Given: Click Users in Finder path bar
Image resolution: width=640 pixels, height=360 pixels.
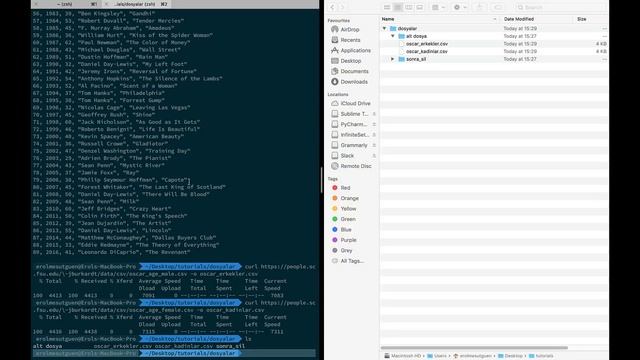Looking at the screenshot, I should pos(437,356).
